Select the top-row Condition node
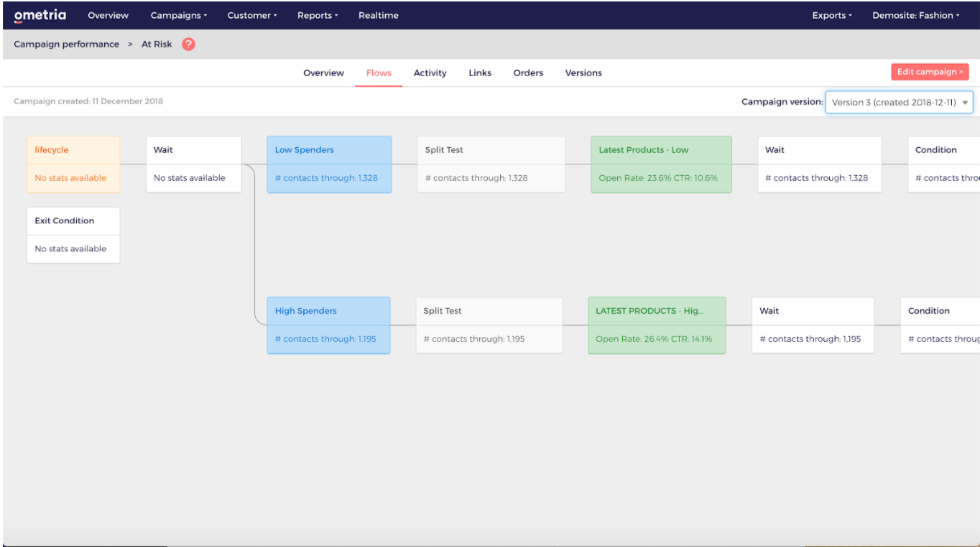Image resolution: width=980 pixels, height=547 pixels. point(943,164)
